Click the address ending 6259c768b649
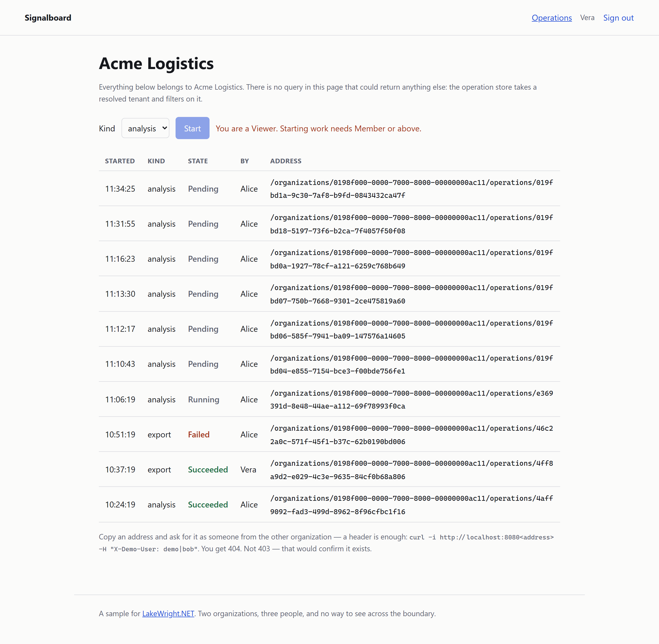Screen dimensions: 659x644 coord(412,259)
